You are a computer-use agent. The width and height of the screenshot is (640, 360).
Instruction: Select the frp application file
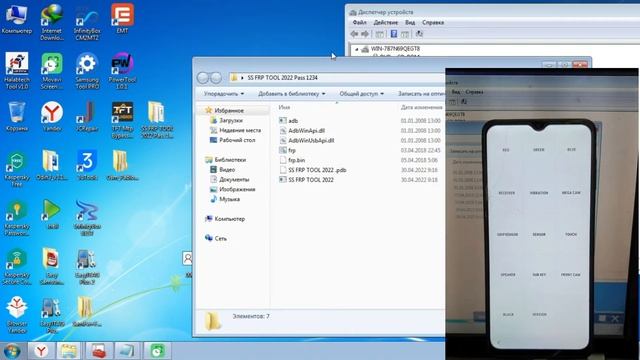[x=292, y=150]
